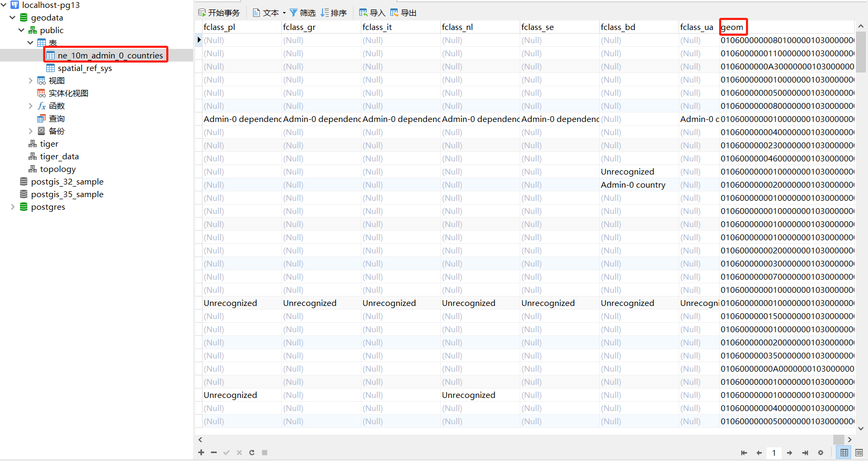Image resolution: width=868 pixels, height=461 pixels.
Task: Open the Sort (排序) tool
Action: click(x=334, y=13)
